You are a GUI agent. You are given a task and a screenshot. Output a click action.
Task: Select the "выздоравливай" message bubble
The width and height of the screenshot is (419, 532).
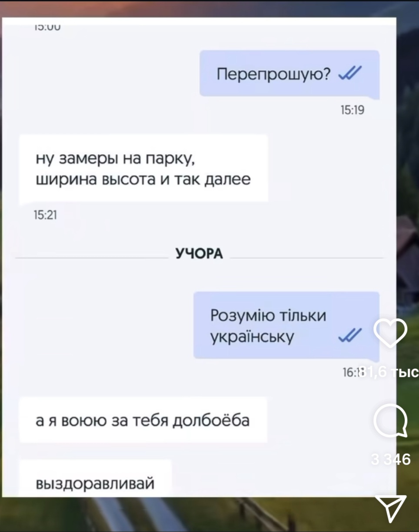pos(96,479)
